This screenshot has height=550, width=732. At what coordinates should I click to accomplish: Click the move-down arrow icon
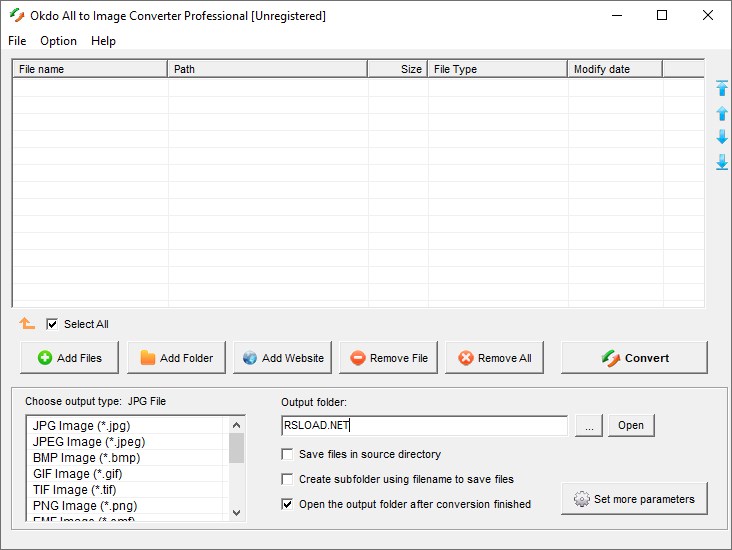pyautogui.click(x=722, y=137)
